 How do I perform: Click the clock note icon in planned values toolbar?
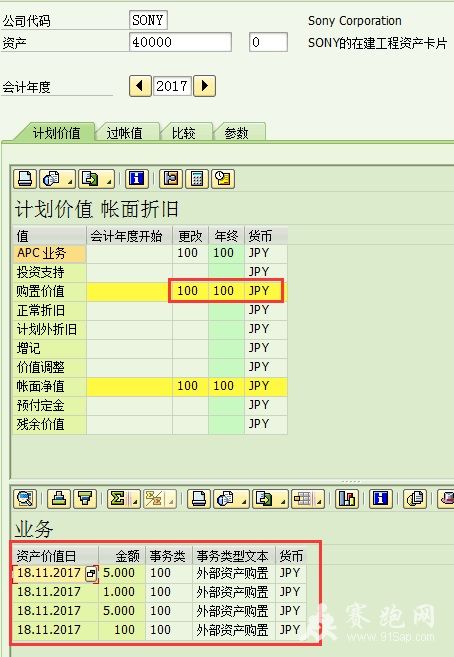point(223,179)
